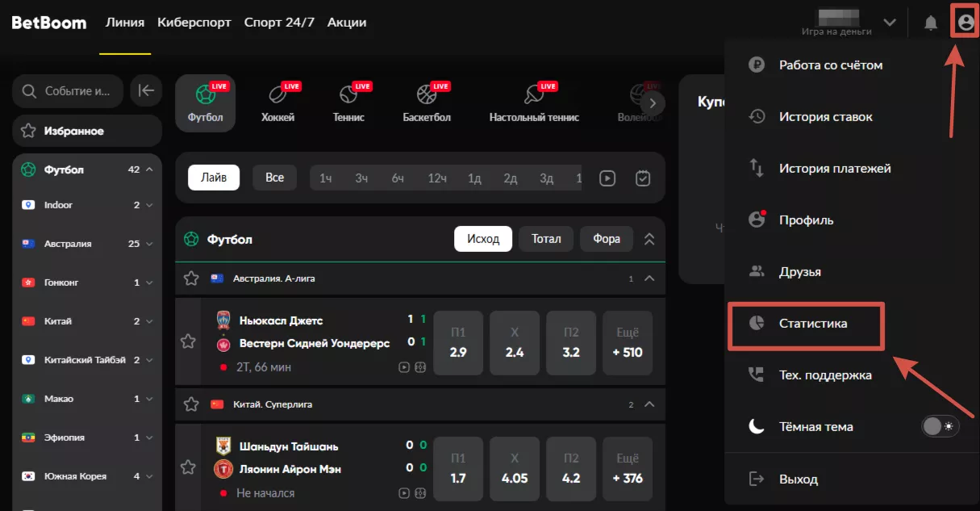Collapse the sidebar with the arrow icon
This screenshot has height=511, width=980.
point(146,91)
